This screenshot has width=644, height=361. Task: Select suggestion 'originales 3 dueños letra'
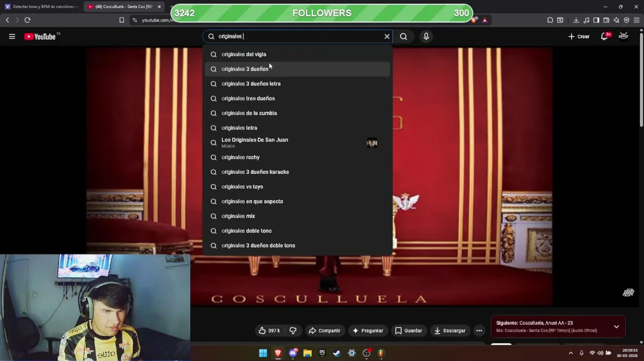298,84
